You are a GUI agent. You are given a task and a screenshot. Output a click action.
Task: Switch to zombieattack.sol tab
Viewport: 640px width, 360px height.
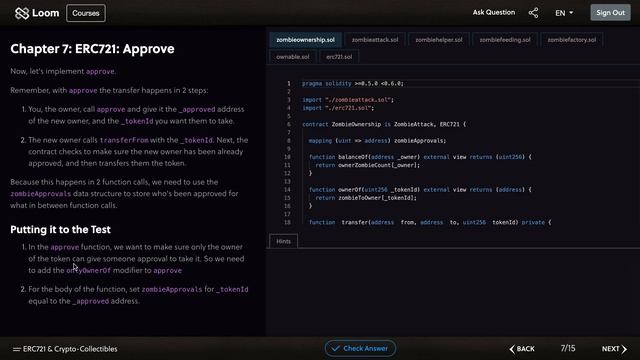pyautogui.click(x=375, y=40)
